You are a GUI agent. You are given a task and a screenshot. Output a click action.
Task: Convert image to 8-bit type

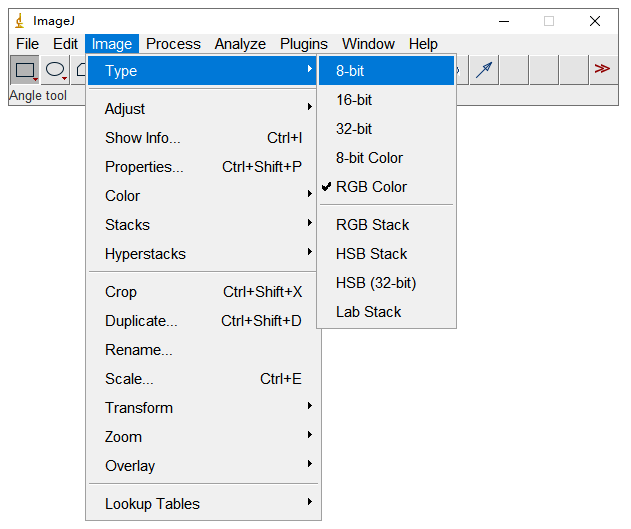(350, 71)
